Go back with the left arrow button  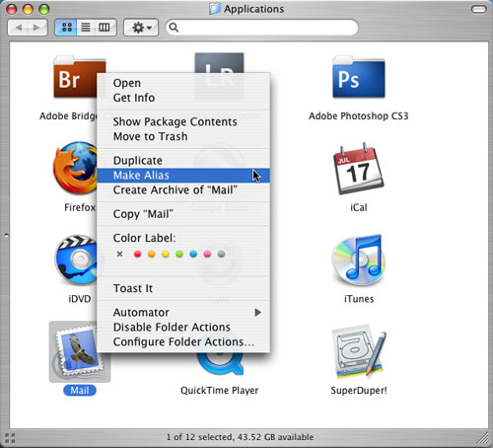pos(18,28)
